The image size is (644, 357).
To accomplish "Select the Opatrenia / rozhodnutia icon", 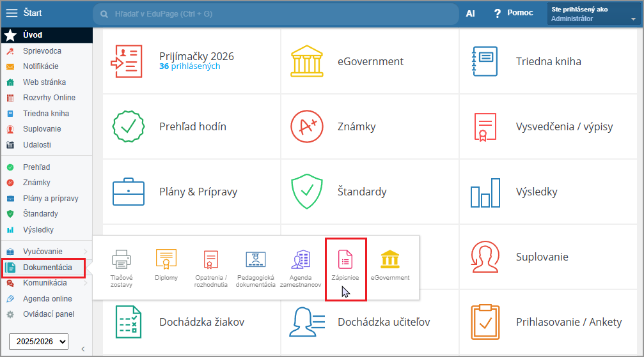I will (210, 259).
